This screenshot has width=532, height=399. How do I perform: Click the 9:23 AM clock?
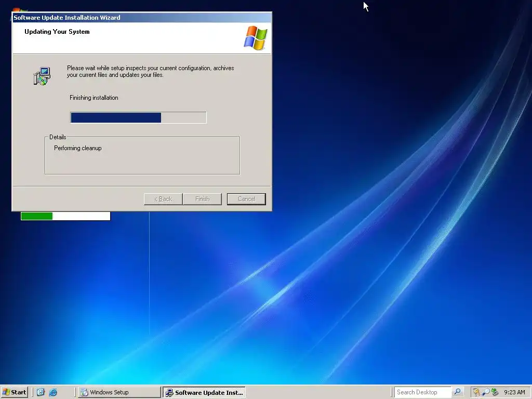pyautogui.click(x=514, y=392)
